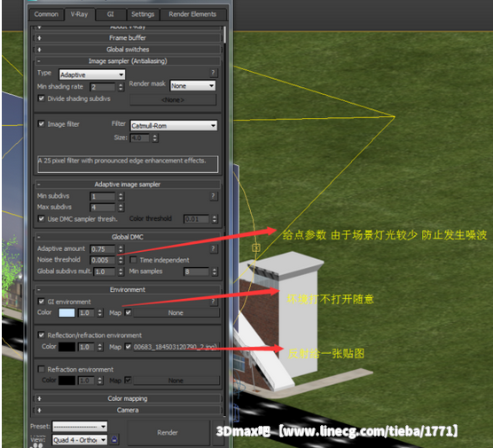The width and height of the screenshot is (493, 448).
Task: Expand the Frame buffer rollout
Action: point(128,38)
